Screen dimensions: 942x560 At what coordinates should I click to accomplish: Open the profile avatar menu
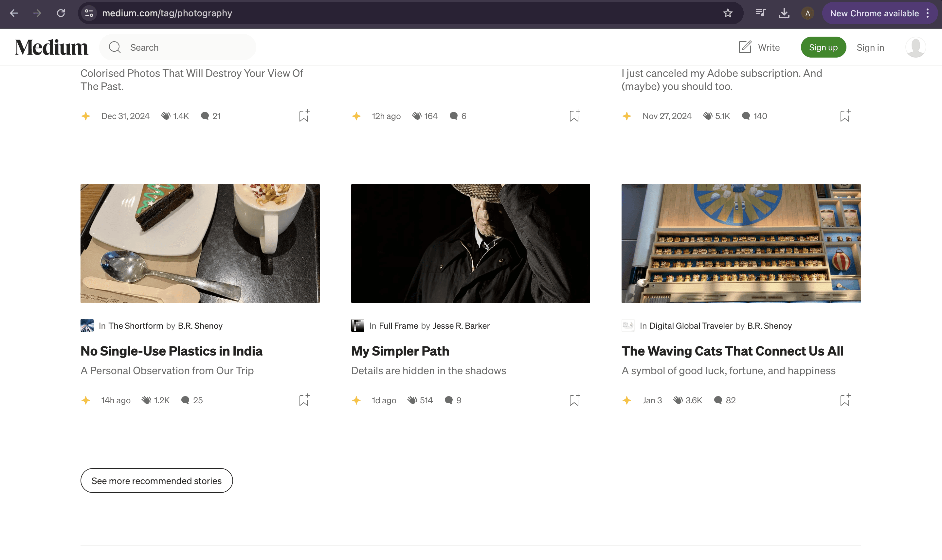915,47
